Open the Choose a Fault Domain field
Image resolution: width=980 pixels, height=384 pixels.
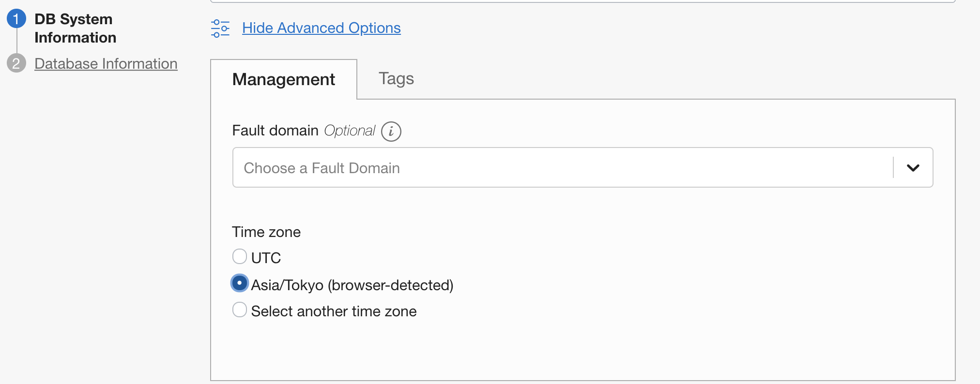(x=582, y=167)
